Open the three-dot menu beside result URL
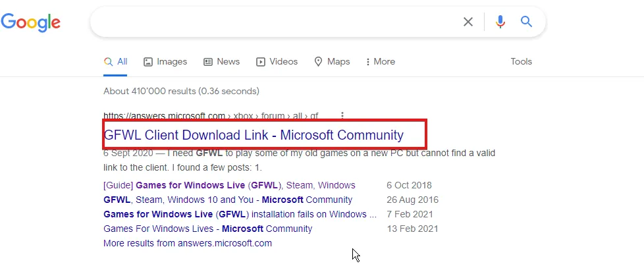Viewport: 644px width, 276px height. pos(342,115)
